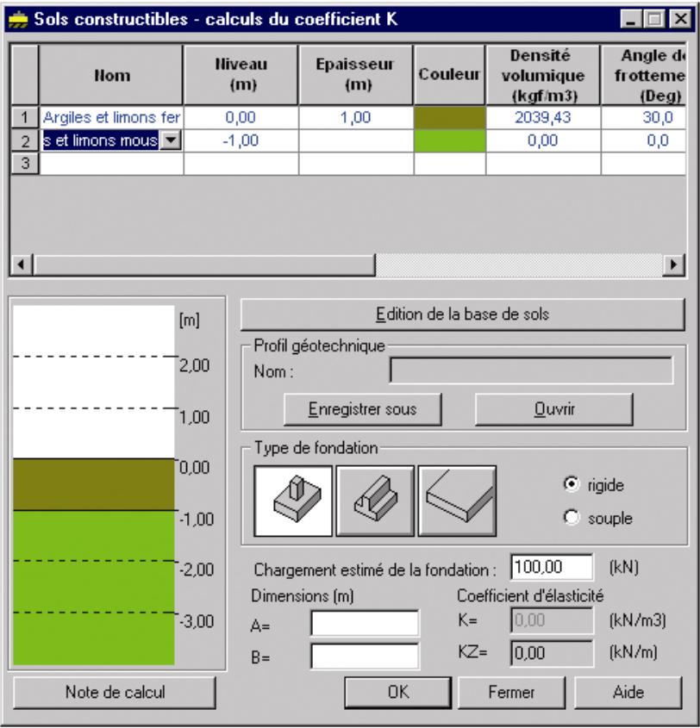The width and height of the screenshot is (700, 728).
Task: Select the strip footing foundation type icon
Action: [x=375, y=501]
